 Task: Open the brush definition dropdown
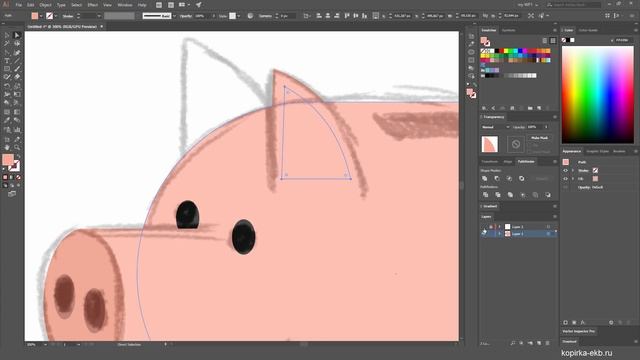[x=174, y=16]
